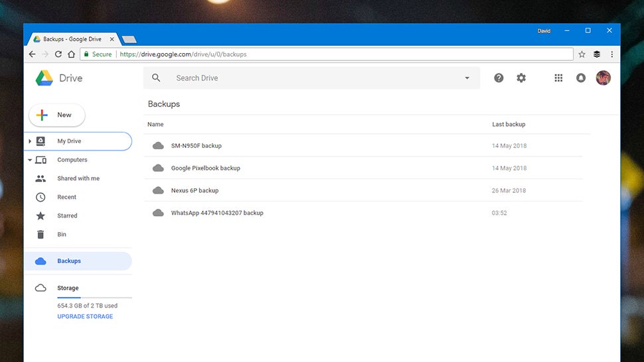Open the search options dropdown arrow
The height and width of the screenshot is (362, 644).
(x=467, y=78)
